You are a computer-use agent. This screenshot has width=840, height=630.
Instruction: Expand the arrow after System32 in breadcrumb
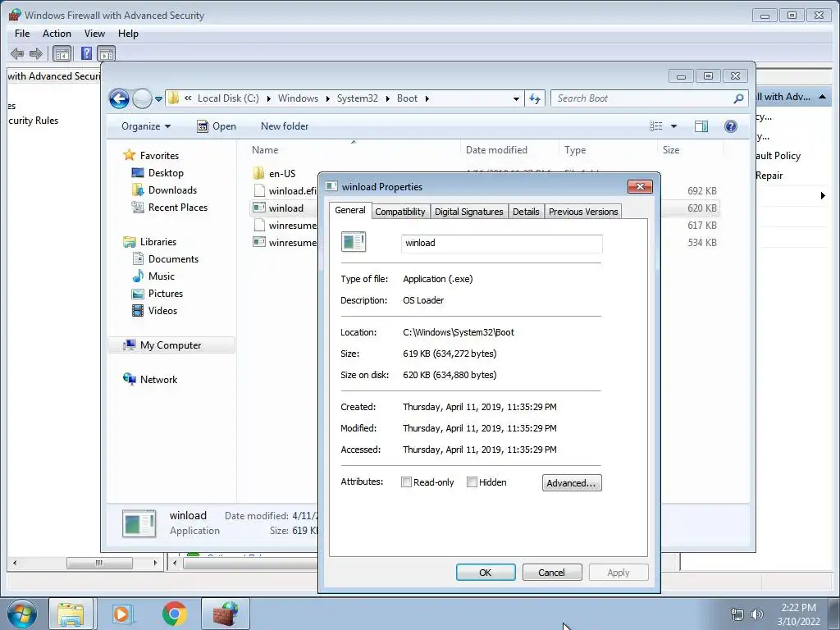pos(387,98)
